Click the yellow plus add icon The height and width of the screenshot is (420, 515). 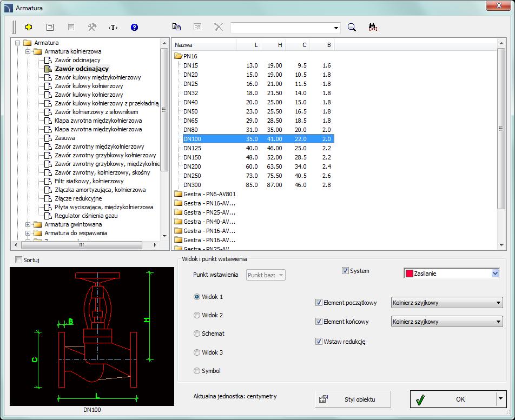click(x=29, y=27)
